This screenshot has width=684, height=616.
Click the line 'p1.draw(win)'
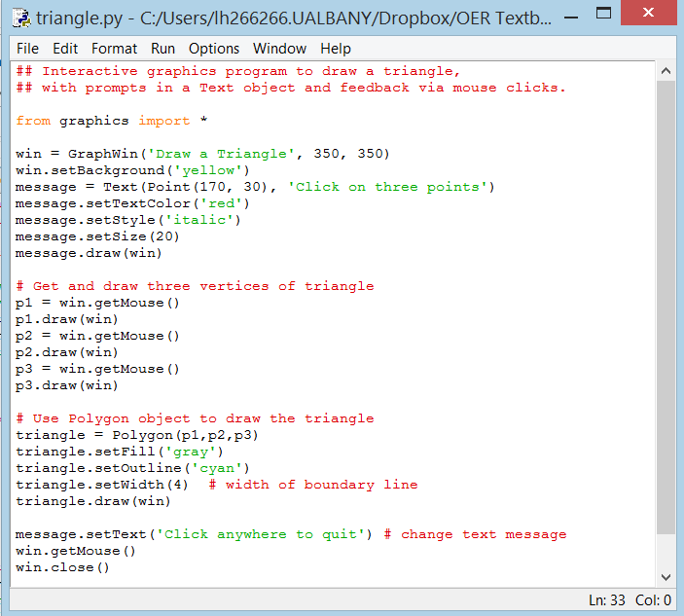67,319
